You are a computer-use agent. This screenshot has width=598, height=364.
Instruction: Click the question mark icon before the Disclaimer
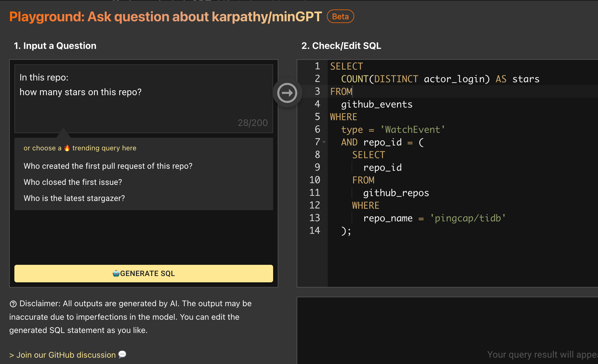[13, 304]
